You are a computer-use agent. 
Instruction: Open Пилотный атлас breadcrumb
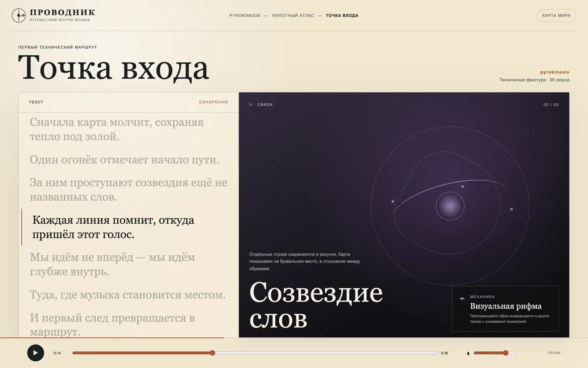point(293,15)
